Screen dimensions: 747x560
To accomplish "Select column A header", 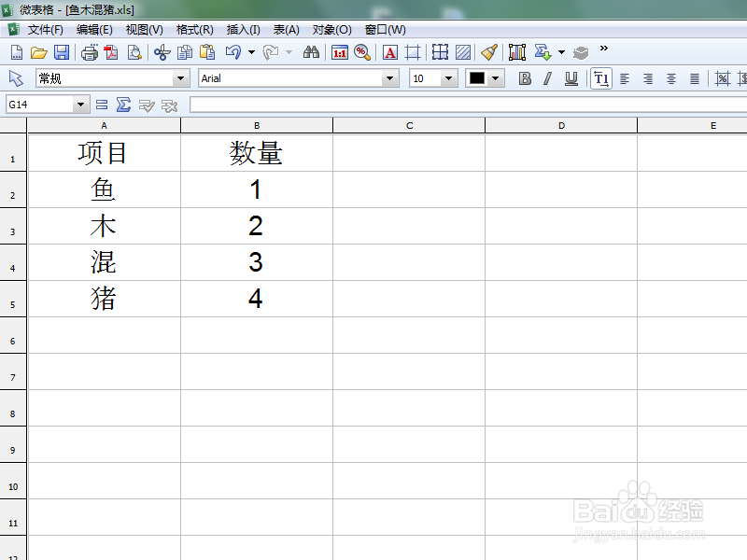I will click(x=105, y=126).
